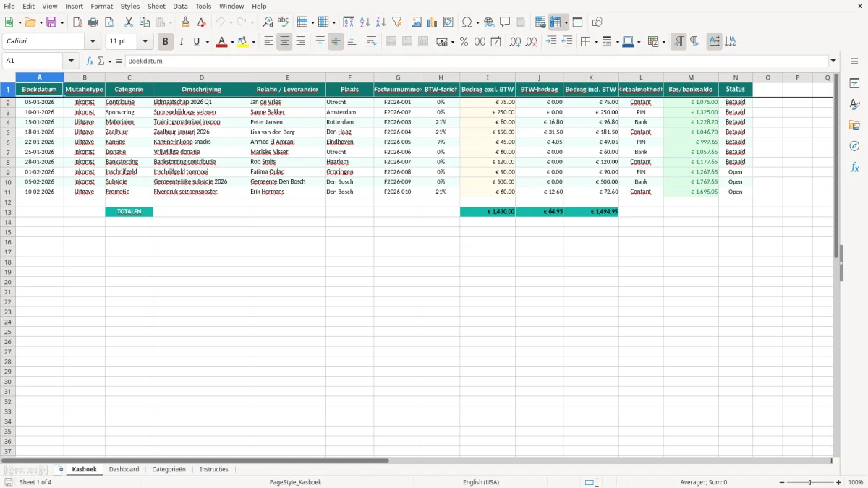
Task: Switch to the Categorieën sheet tab
Action: (169, 469)
